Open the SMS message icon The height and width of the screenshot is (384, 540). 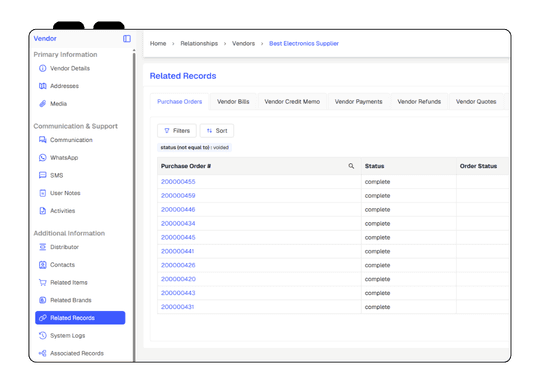[x=42, y=175]
